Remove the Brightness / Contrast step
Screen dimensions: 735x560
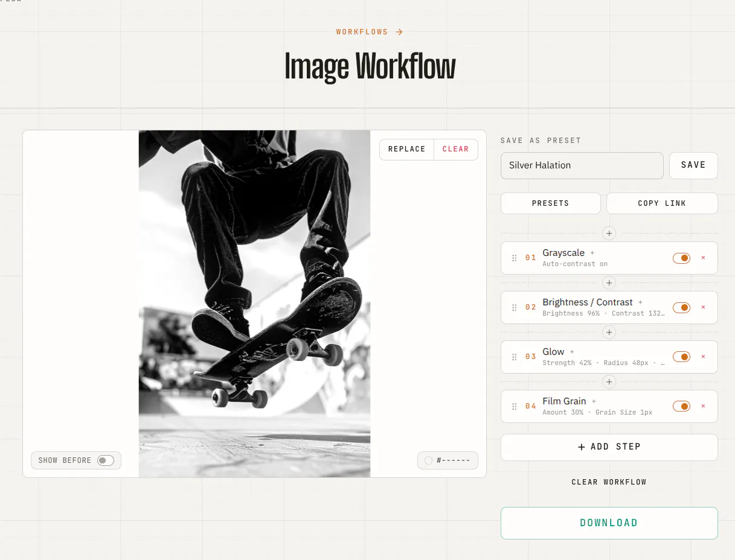coord(703,307)
